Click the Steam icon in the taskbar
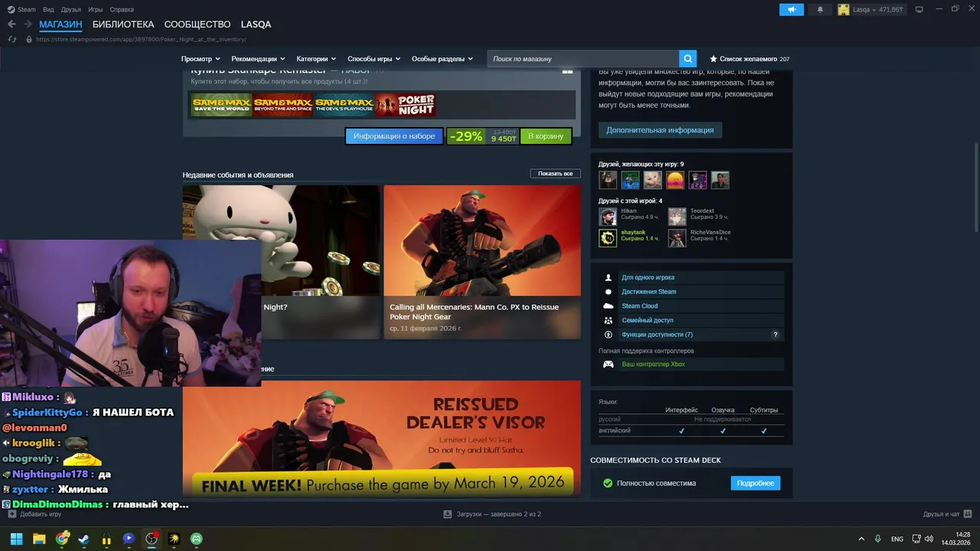This screenshot has width=980, height=551. (x=84, y=539)
